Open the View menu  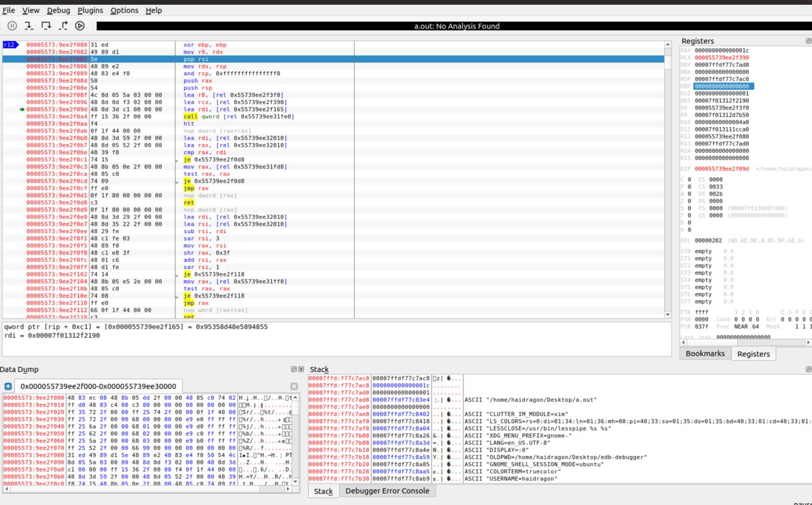tap(30, 10)
